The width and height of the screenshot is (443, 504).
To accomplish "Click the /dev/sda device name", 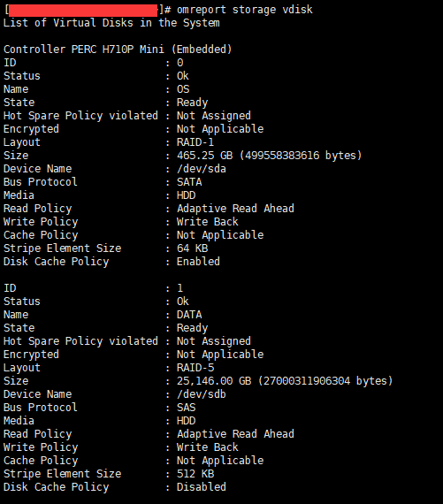I will click(x=202, y=169).
